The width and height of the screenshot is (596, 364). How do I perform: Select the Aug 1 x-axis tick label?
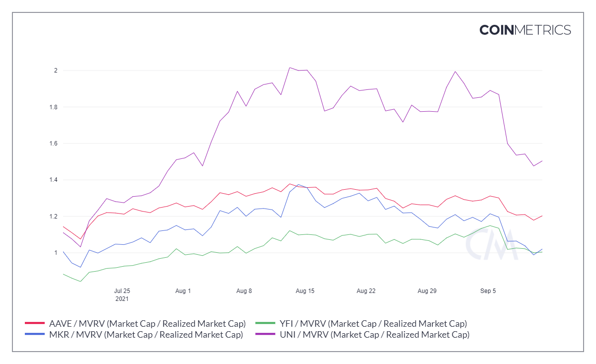183,291
